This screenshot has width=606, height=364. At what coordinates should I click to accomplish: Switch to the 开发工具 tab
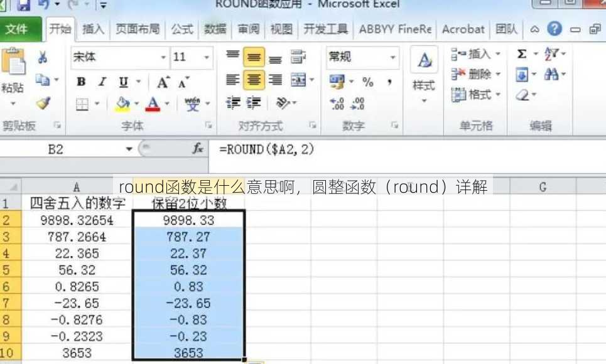point(325,29)
